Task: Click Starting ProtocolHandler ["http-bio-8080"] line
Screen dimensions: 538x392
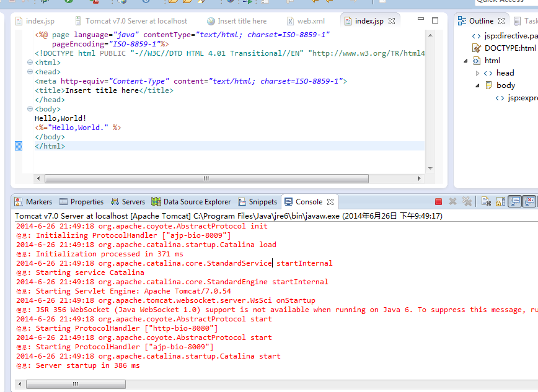Action: coord(117,329)
